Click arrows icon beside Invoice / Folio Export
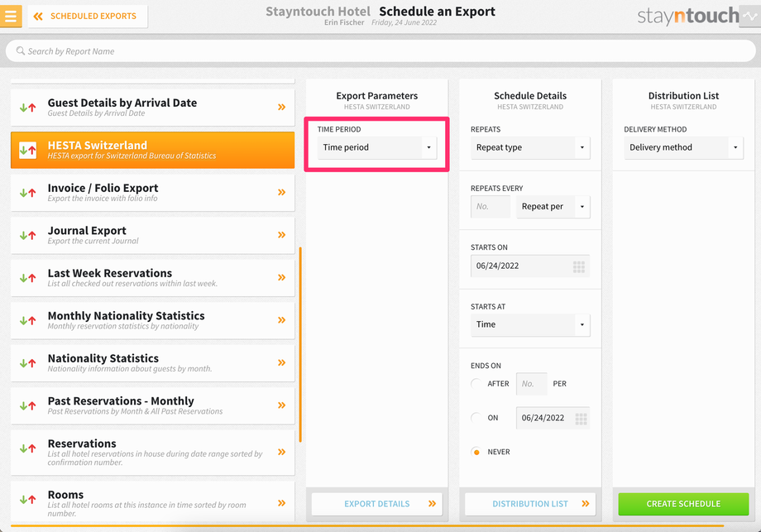This screenshot has height=532, width=761. click(27, 193)
